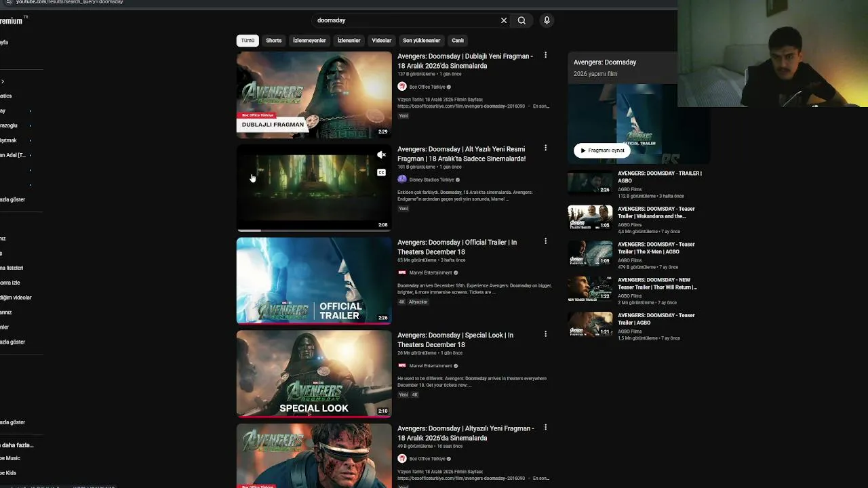868x488 pixels.
Task: Play the trailer with the Fragmanı oynat button
Action: coord(602,150)
